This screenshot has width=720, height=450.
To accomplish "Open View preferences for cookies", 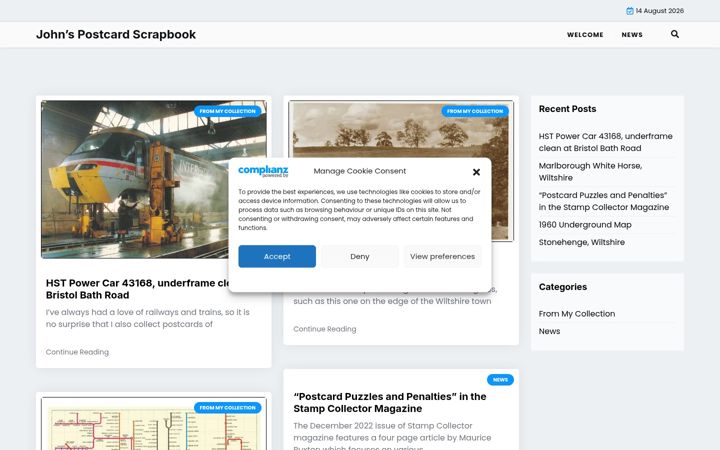I will (442, 256).
